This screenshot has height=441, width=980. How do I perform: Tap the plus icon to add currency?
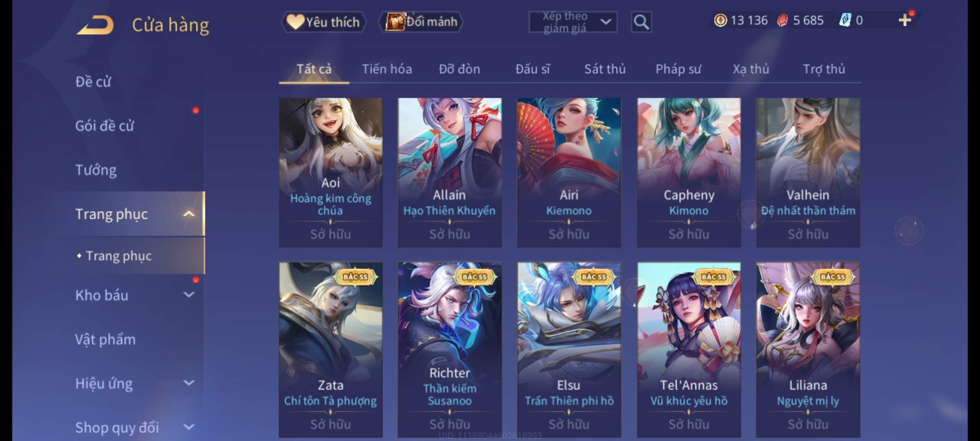point(905,20)
